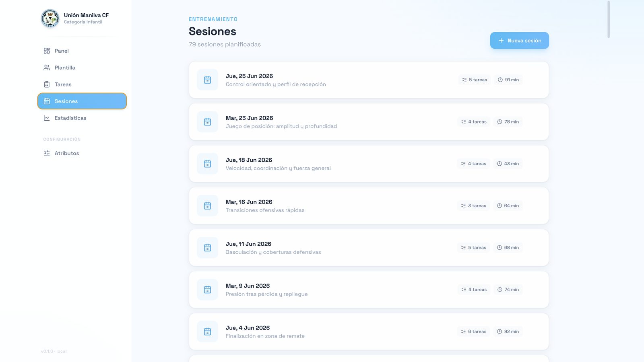The width and height of the screenshot is (644, 362).
Task: Open session Juego de posición: amplitud y profundidad
Action: click(x=369, y=122)
